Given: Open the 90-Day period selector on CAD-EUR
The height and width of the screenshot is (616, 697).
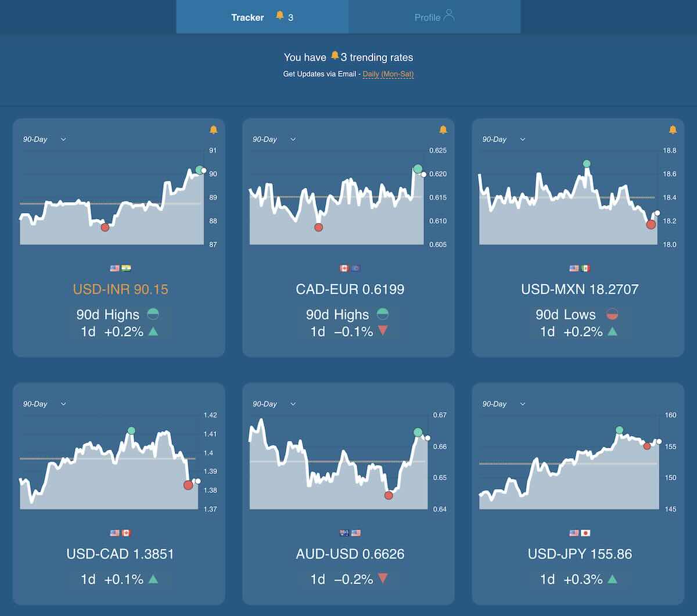Looking at the screenshot, I should pyautogui.click(x=274, y=139).
